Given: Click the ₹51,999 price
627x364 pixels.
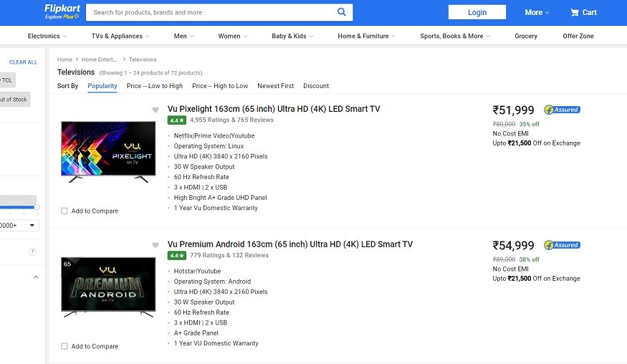Looking at the screenshot, I should click(513, 110).
